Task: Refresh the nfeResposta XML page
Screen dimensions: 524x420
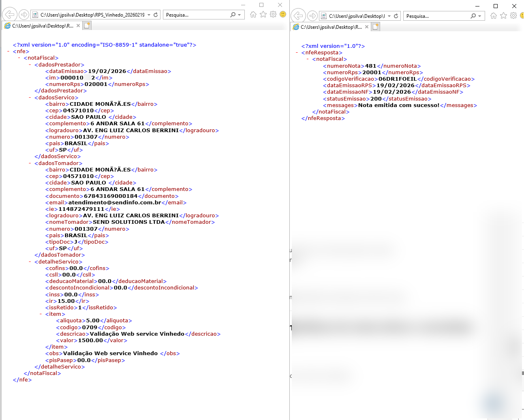Action: tap(396, 16)
